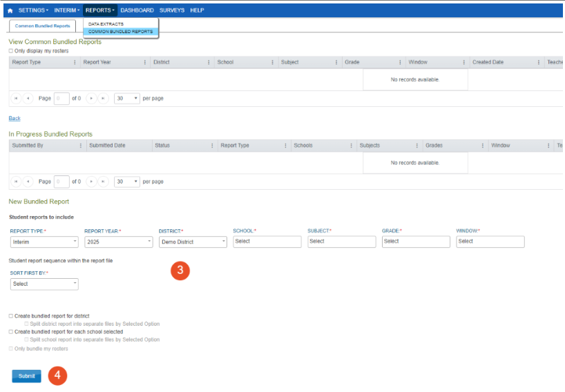
Task: Click the School select field
Action: (x=267, y=242)
